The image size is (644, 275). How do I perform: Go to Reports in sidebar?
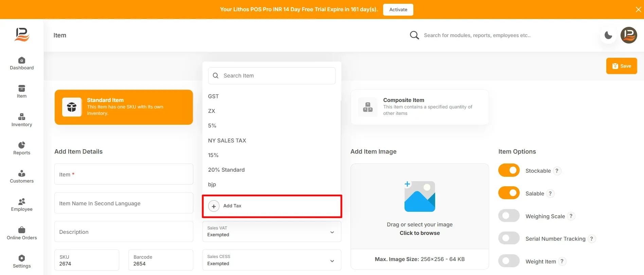coord(22,148)
